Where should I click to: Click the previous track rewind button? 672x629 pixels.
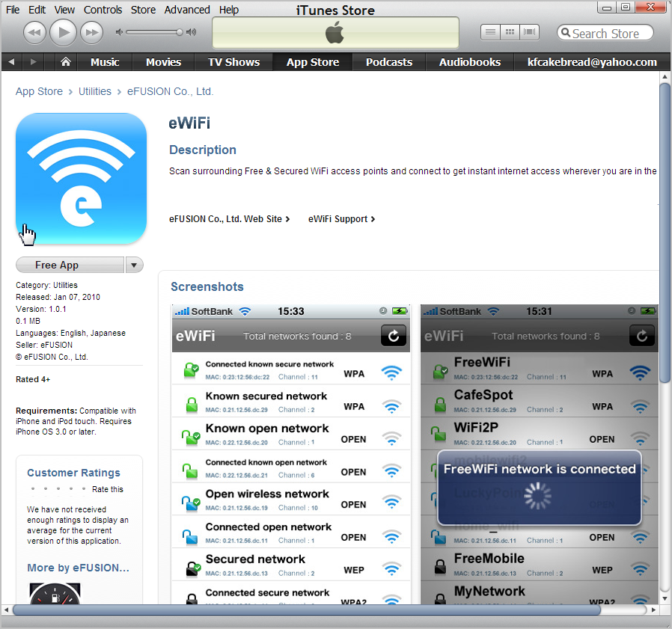point(34,32)
